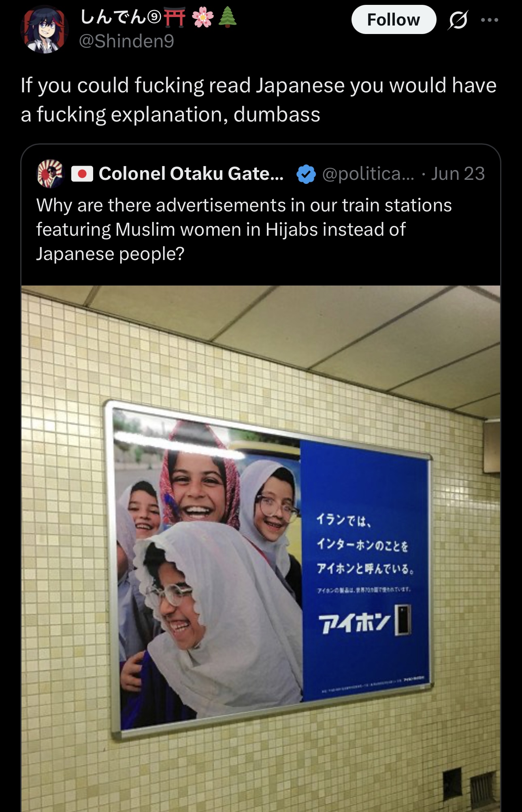Open the @politica... handle in quote
The image size is (522, 812).
(x=368, y=174)
